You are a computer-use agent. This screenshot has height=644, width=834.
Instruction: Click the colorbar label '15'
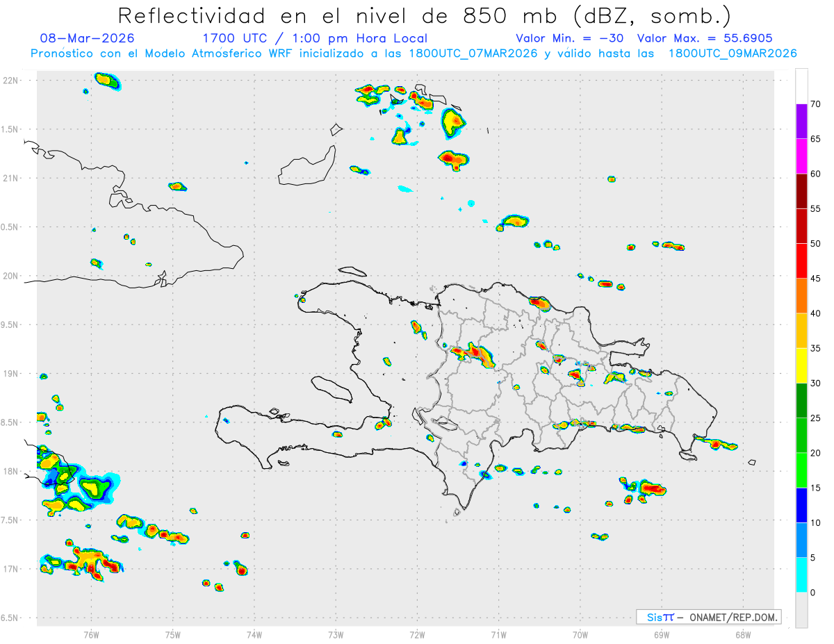pos(816,488)
